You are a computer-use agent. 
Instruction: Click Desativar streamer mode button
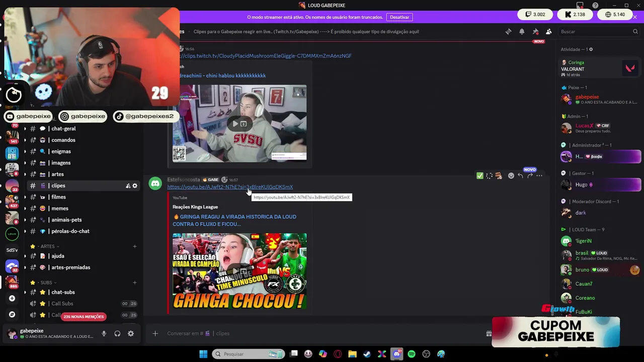[399, 17]
